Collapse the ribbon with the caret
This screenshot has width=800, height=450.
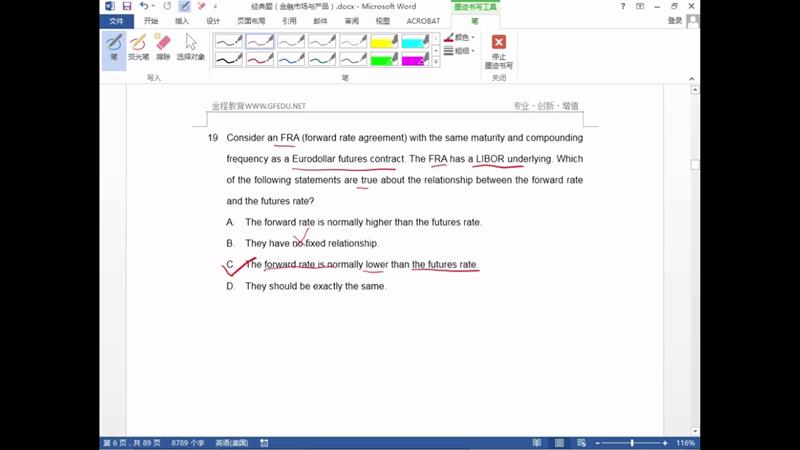click(691, 79)
